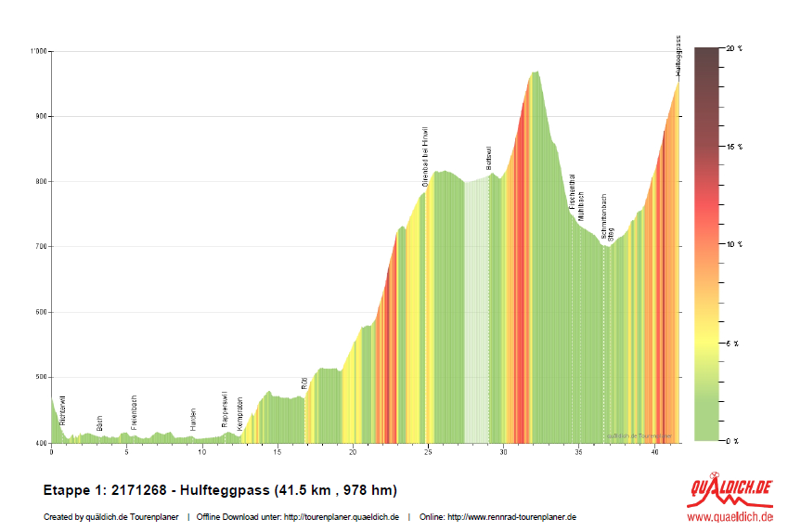Click the www.quaeldich.de address under the logo
The height and width of the screenshot is (532, 788).
pos(730,517)
